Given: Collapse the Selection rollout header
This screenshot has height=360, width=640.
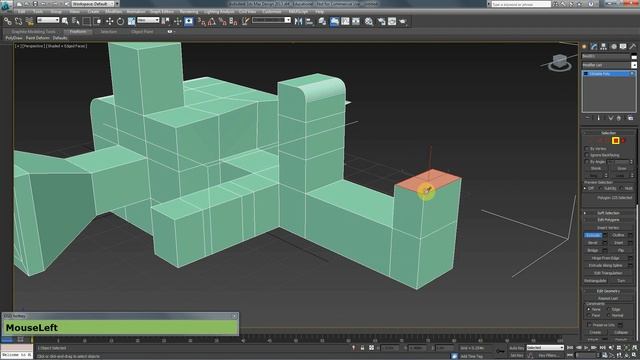Looking at the screenshot, I should (x=608, y=133).
